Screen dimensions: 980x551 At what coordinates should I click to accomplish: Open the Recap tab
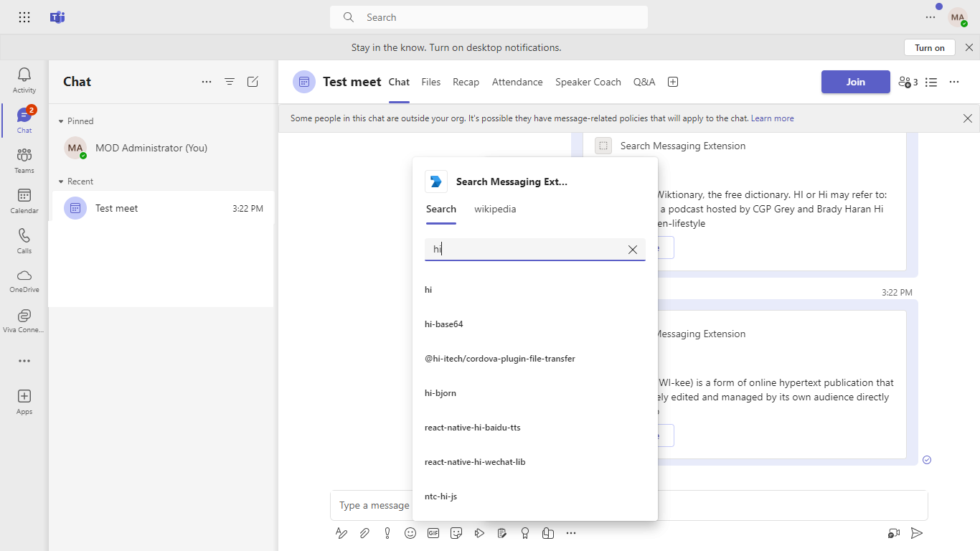pos(466,82)
